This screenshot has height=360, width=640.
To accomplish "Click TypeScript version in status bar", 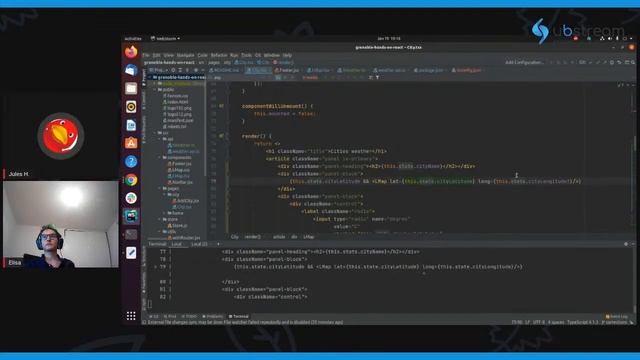I will [582, 322].
